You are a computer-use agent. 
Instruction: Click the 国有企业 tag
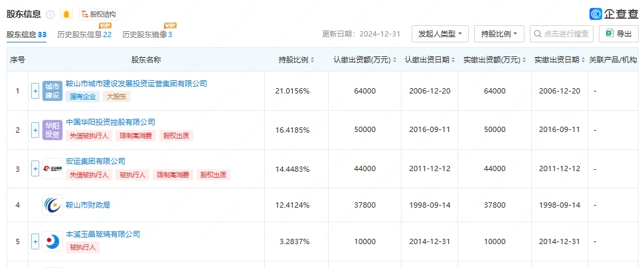click(82, 97)
